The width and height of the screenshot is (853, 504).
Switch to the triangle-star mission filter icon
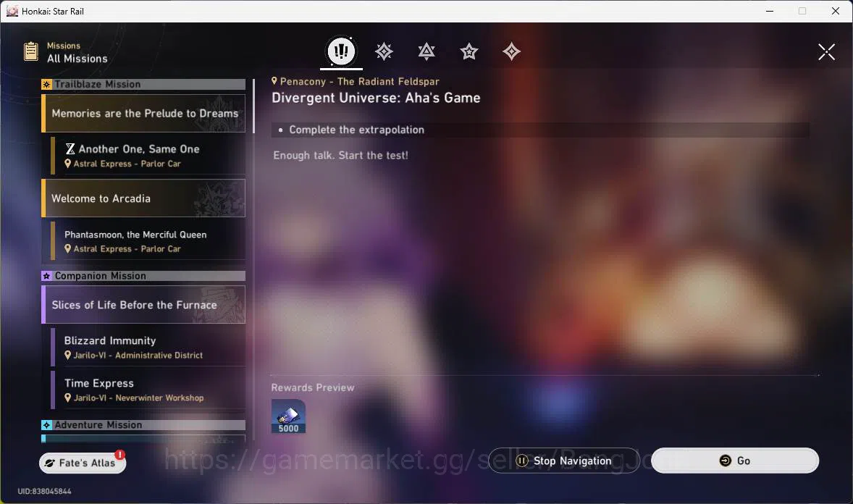pos(426,51)
